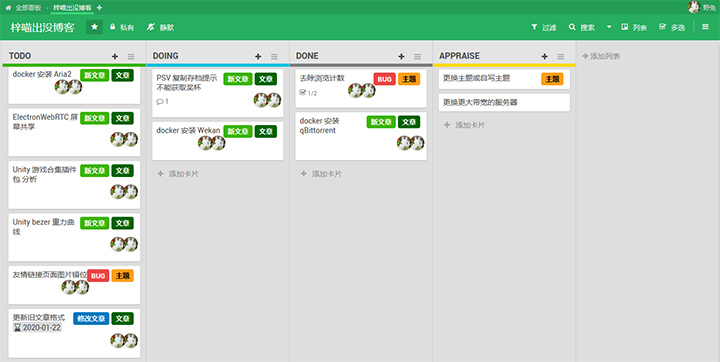Open the 去除浏览计数 card
Screen dimensions: 720x362
pyautogui.click(x=361, y=88)
